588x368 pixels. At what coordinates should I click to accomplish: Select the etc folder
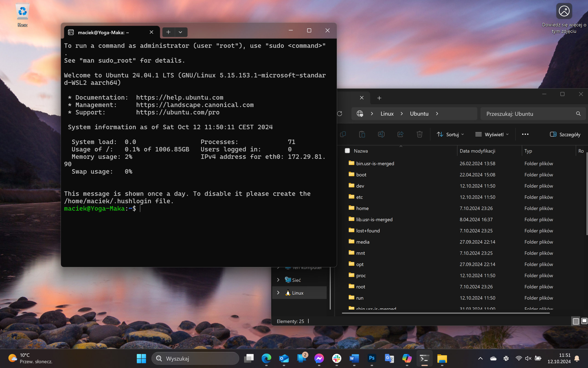coord(359,197)
